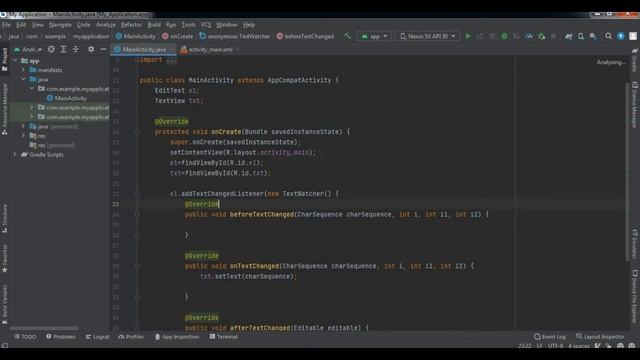Image resolution: width=640 pixels, height=360 pixels.
Task: Click the onCreate breadcrumb in navigation bar
Action: (178, 36)
